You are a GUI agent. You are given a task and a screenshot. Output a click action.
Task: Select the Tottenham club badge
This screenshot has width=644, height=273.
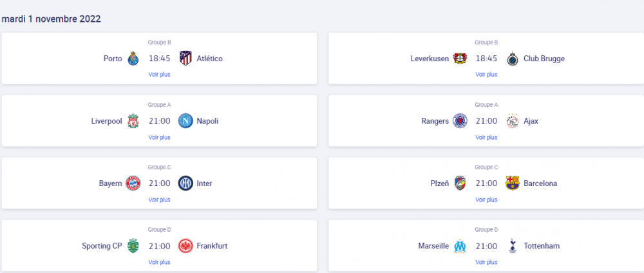(x=513, y=246)
